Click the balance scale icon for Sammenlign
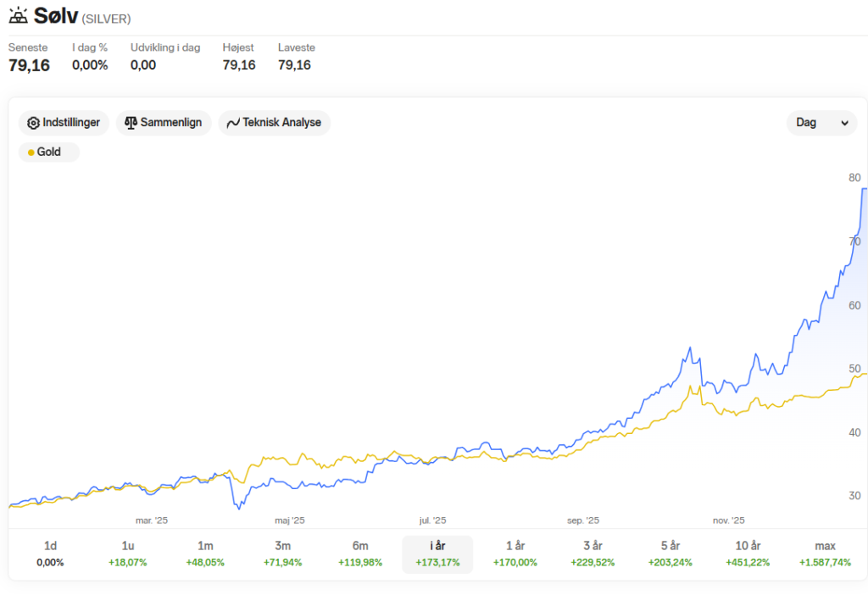This screenshot has height=601, width=868. (x=131, y=123)
